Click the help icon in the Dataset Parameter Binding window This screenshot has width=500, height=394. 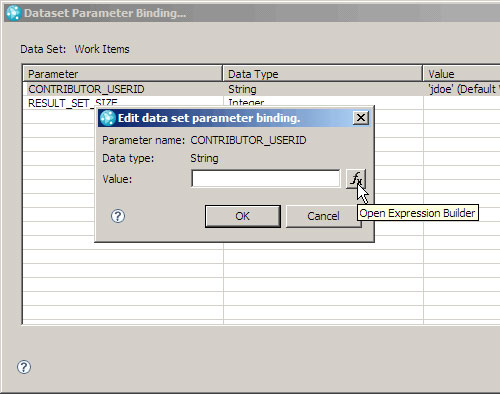pos(24,367)
